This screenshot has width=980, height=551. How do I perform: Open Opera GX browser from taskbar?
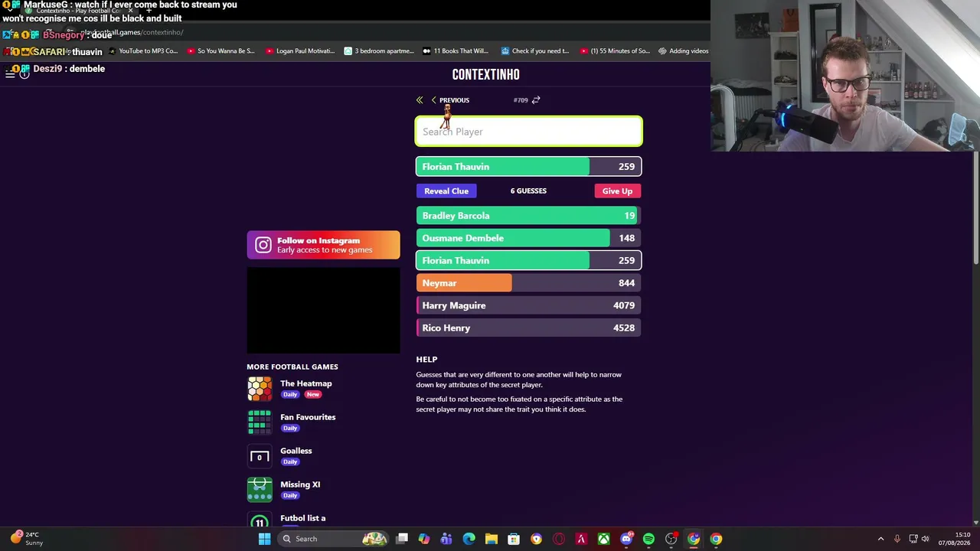click(559, 539)
